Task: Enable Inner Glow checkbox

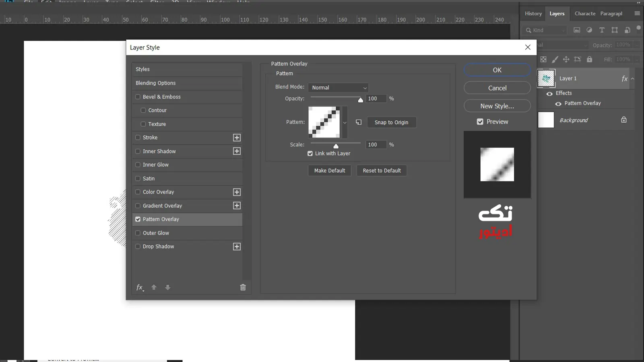Action: pyautogui.click(x=138, y=165)
